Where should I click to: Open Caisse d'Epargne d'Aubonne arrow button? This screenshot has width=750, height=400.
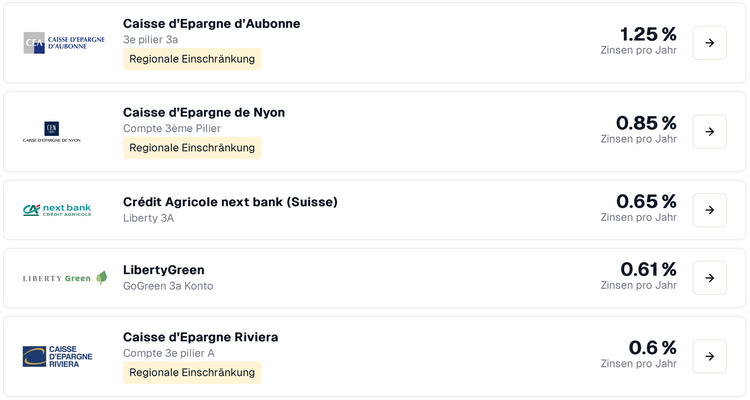pos(709,43)
